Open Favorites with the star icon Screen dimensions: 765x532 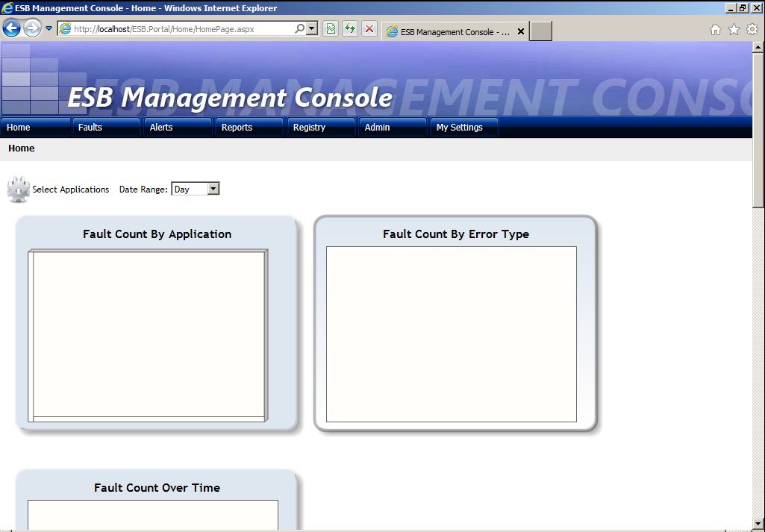pyautogui.click(x=733, y=28)
